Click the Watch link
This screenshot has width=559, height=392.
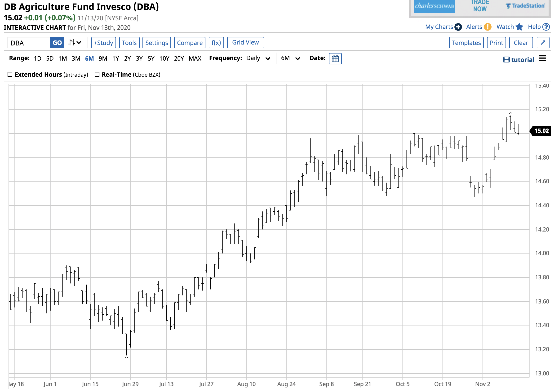pyautogui.click(x=505, y=27)
